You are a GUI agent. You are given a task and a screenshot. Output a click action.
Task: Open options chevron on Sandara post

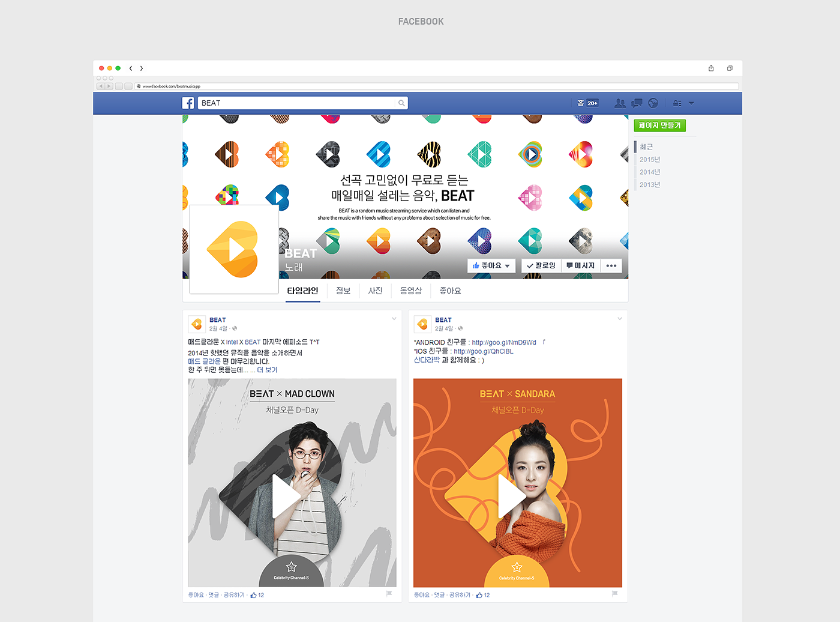pyautogui.click(x=620, y=319)
